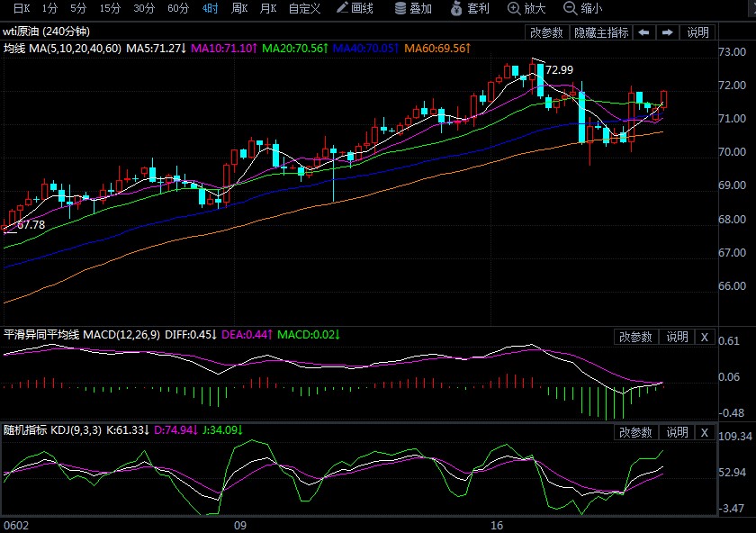Select the 周K weekly period tab

pos(239,9)
